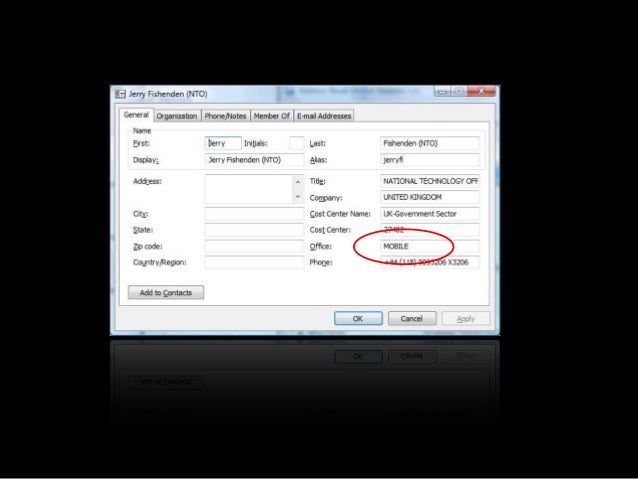Click Address box scroll up arrow
The image size is (638, 479).
click(x=298, y=182)
